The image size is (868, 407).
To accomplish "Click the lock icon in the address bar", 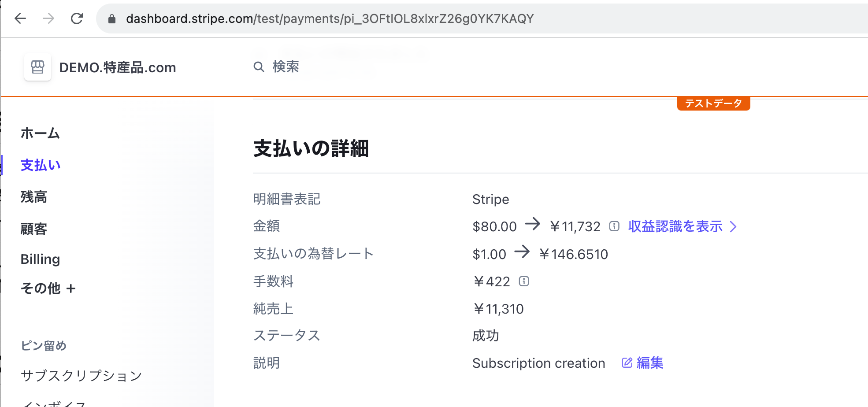I will [112, 18].
